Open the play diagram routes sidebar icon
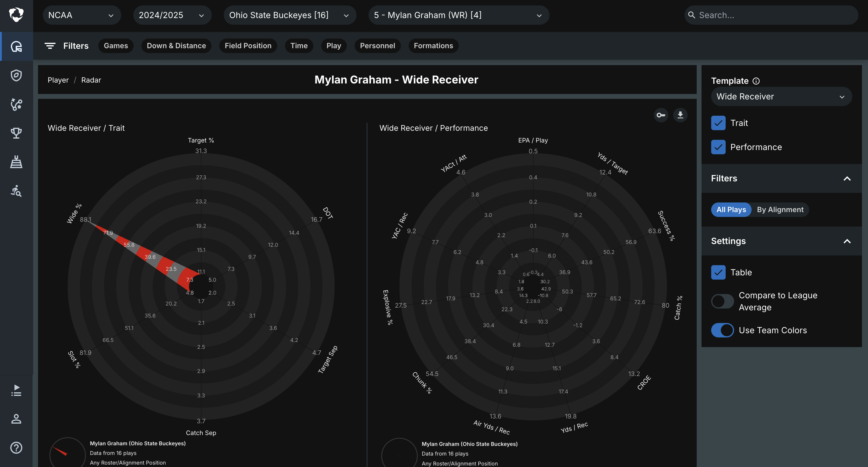 click(x=16, y=104)
